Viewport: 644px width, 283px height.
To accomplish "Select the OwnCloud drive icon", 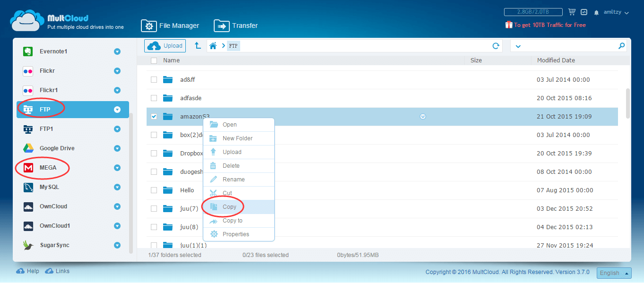I will coord(28,206).
